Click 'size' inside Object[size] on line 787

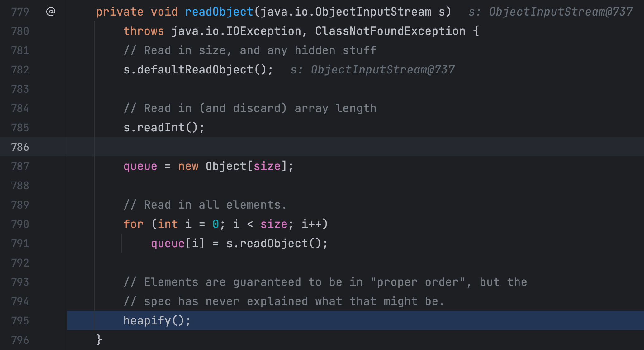(267, 166)
